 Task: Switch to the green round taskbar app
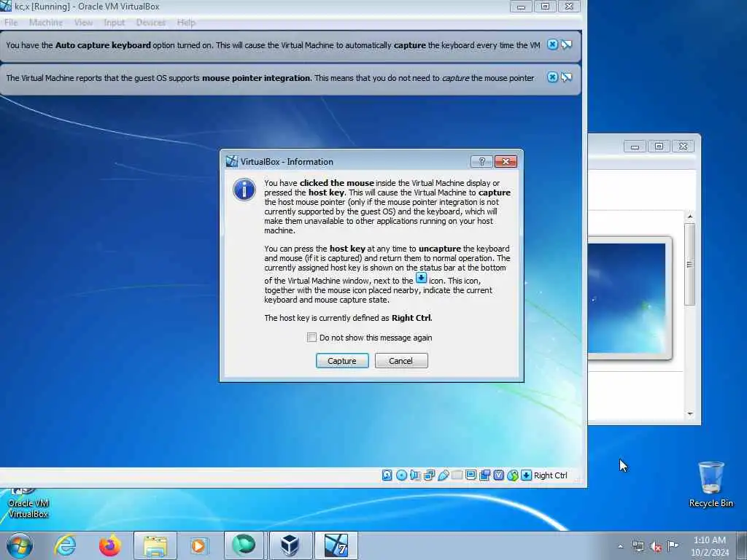click(x=244, y=545)
